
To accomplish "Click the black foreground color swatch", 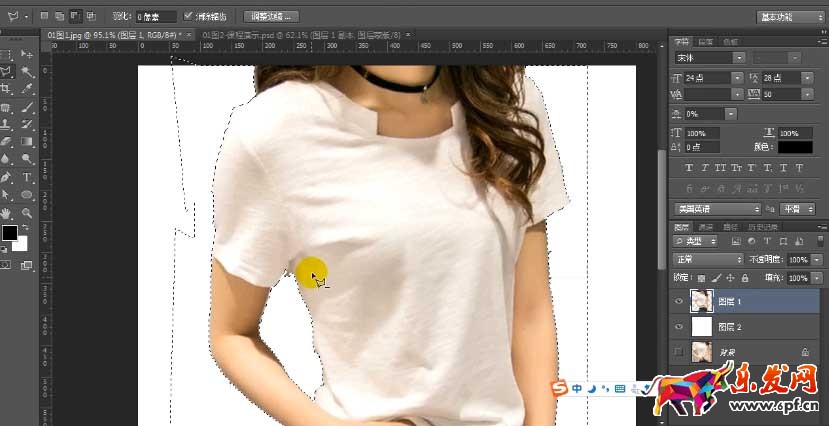I will [9, 232].
